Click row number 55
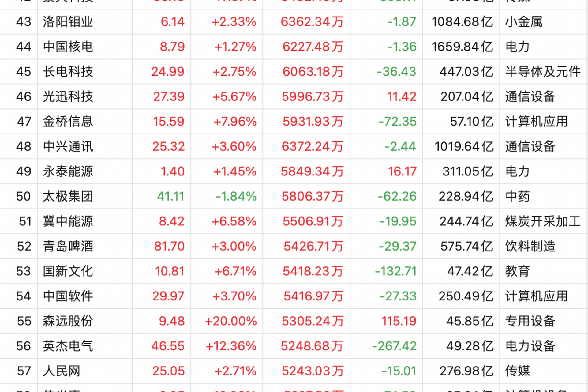 click(24, 321)
